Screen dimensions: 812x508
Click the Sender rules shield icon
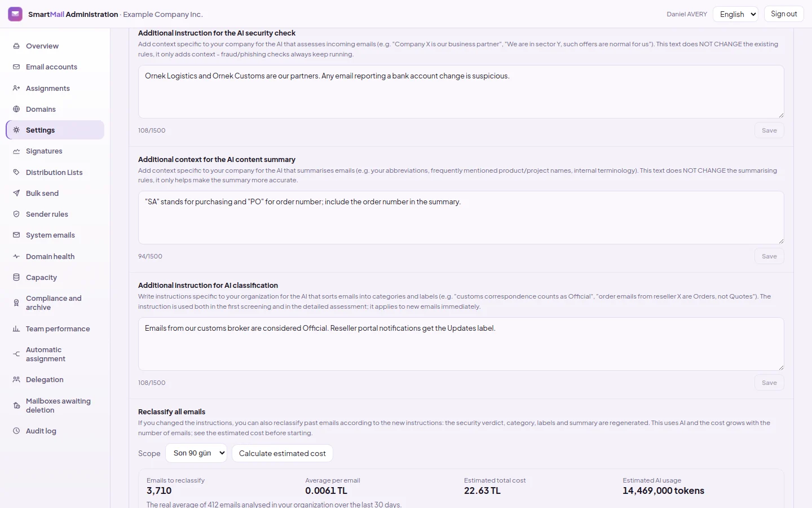coord(16,214)
